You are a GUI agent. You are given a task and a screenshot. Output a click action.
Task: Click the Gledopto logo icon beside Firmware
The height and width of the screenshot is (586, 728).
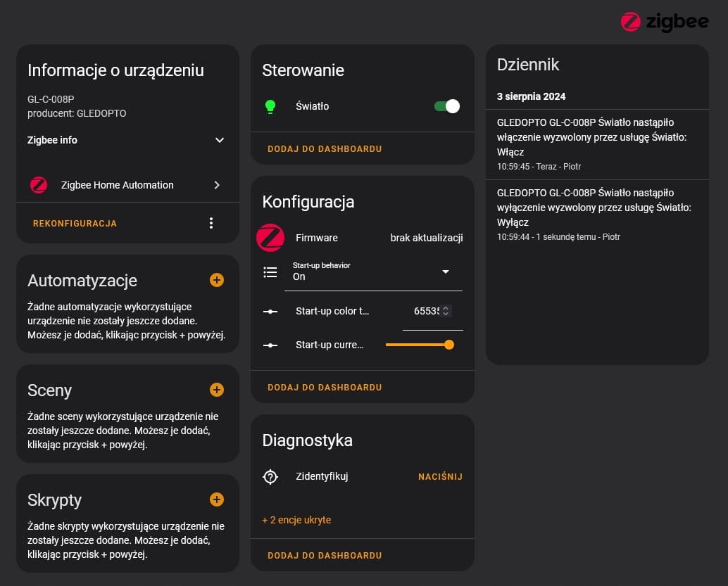270,238
